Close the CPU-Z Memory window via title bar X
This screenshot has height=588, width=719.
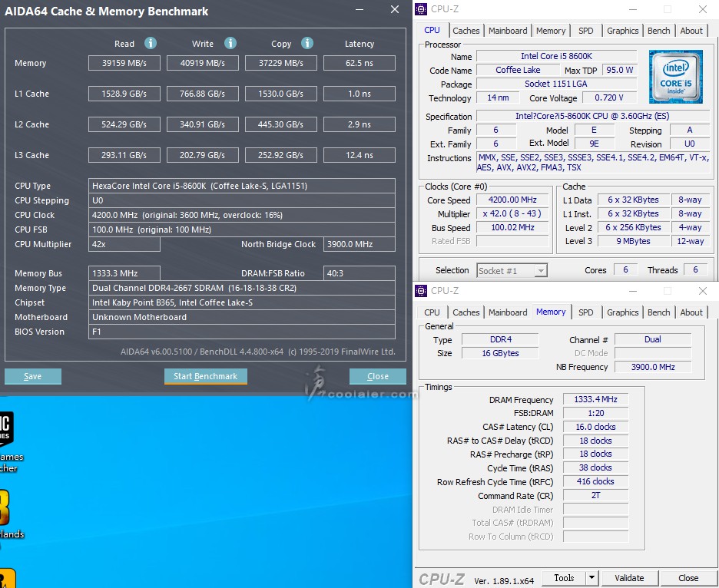click(x=703, y=291)
